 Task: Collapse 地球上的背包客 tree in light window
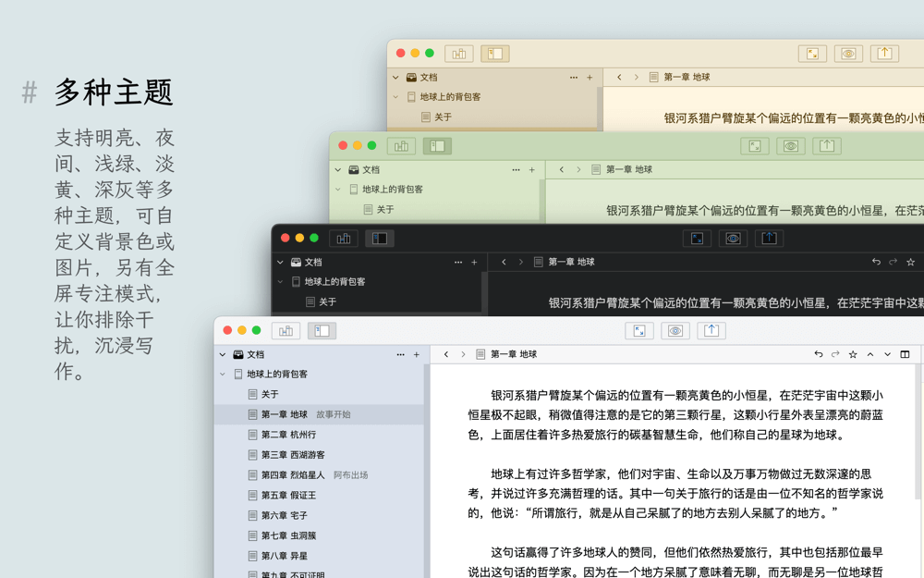point(222,374)
